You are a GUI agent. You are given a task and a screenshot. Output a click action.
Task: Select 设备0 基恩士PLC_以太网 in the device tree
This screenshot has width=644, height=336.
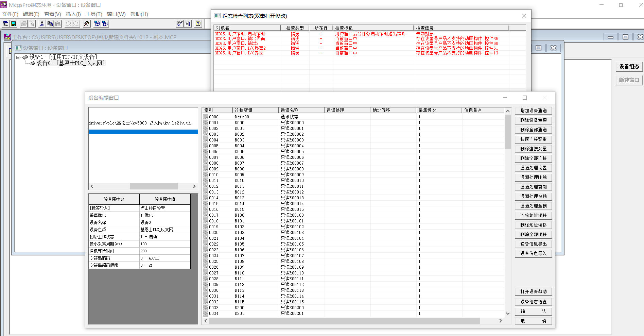[x=70, y=63]
